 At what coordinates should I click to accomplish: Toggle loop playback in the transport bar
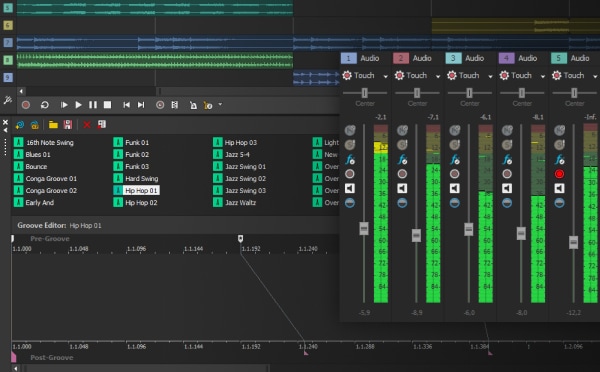point(45,105)
